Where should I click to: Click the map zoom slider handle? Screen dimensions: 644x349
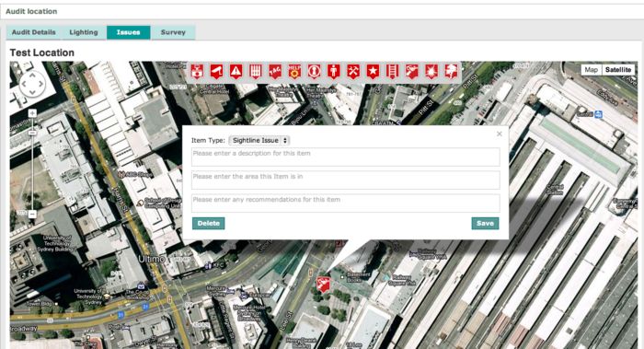coord(32,134)
